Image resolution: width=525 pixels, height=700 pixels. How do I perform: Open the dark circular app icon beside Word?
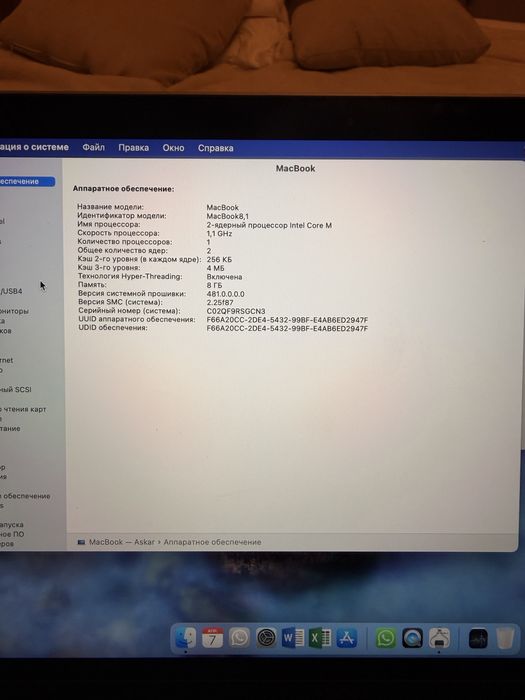pyautogui.click(x=267, y=638)
